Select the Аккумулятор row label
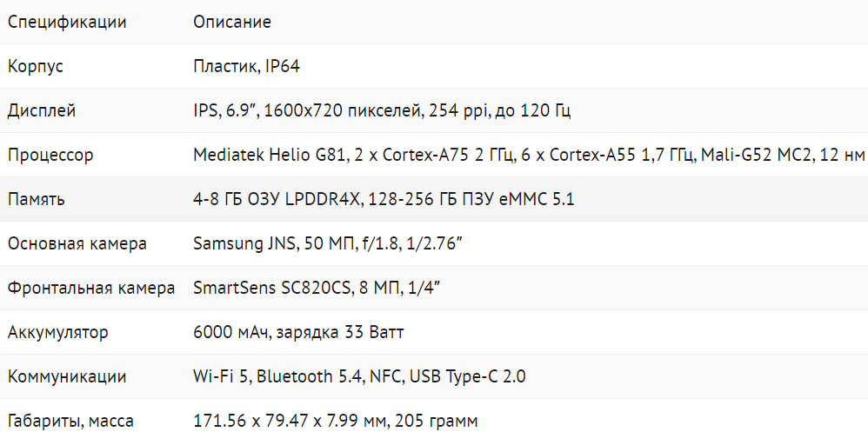The height and width of the screenshot is (432, 868). (57, 332)
